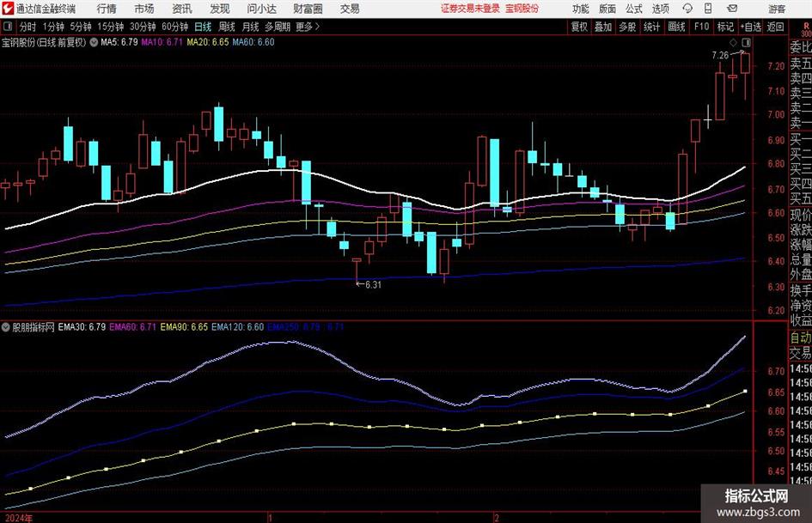Open the mail envelope icon

(x=732, y=9)
